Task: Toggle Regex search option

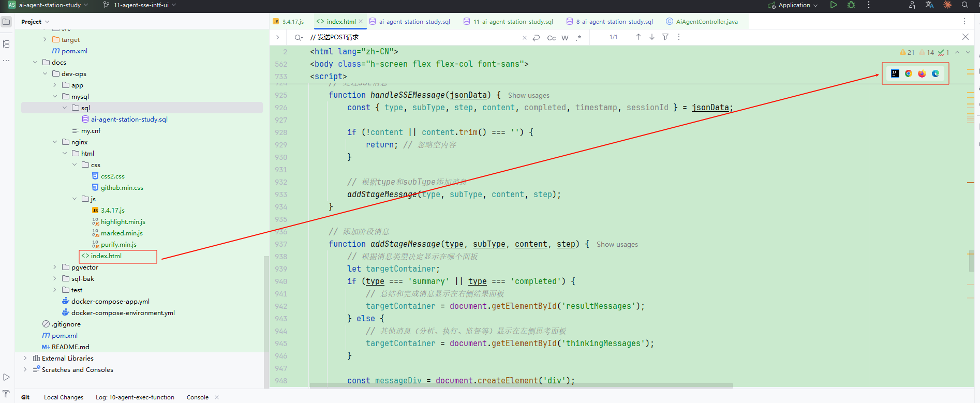Action: [x=578, y=38]
